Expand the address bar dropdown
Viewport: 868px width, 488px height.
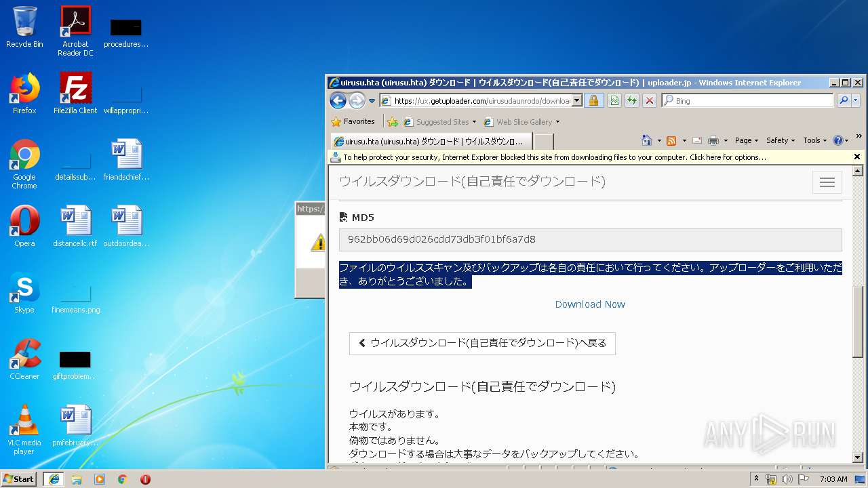pos(577,100)
